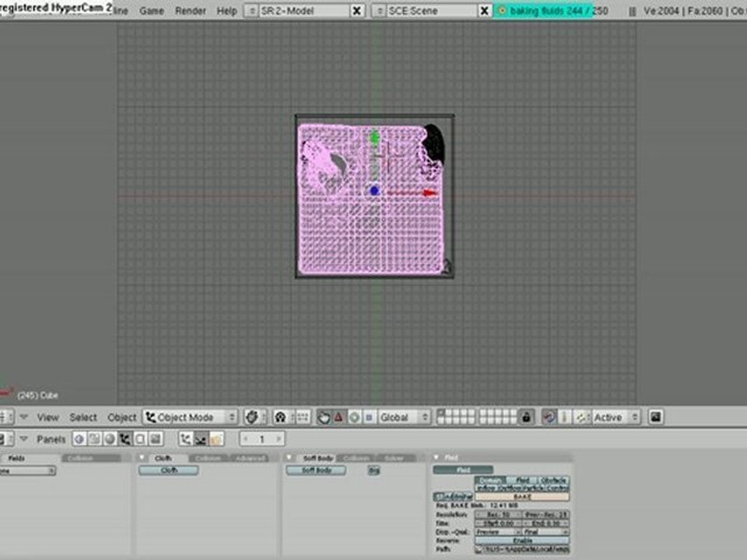Select the Domain fluid type
Viewport: 747px width, 560px height.
(491, 480)
